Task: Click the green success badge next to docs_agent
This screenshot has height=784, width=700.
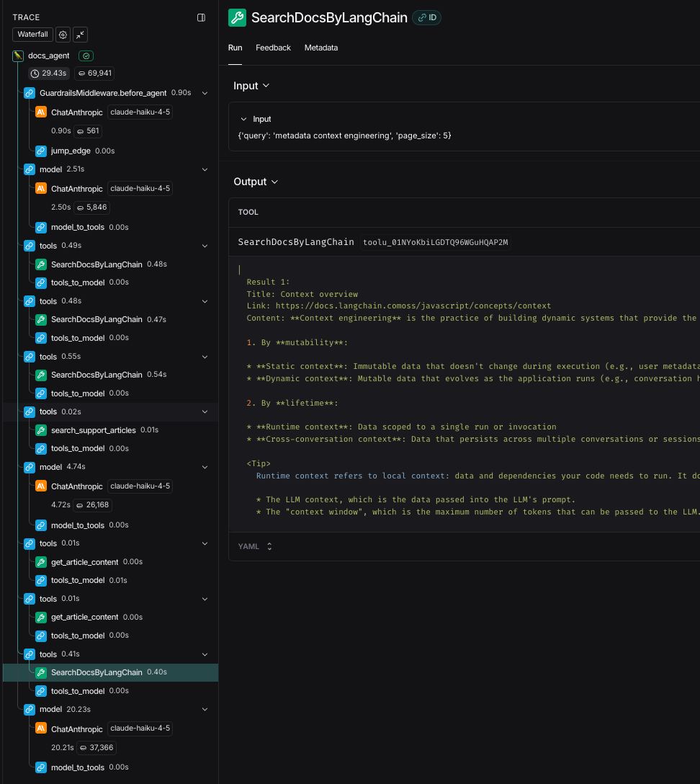Action: (x=86, y=55)
